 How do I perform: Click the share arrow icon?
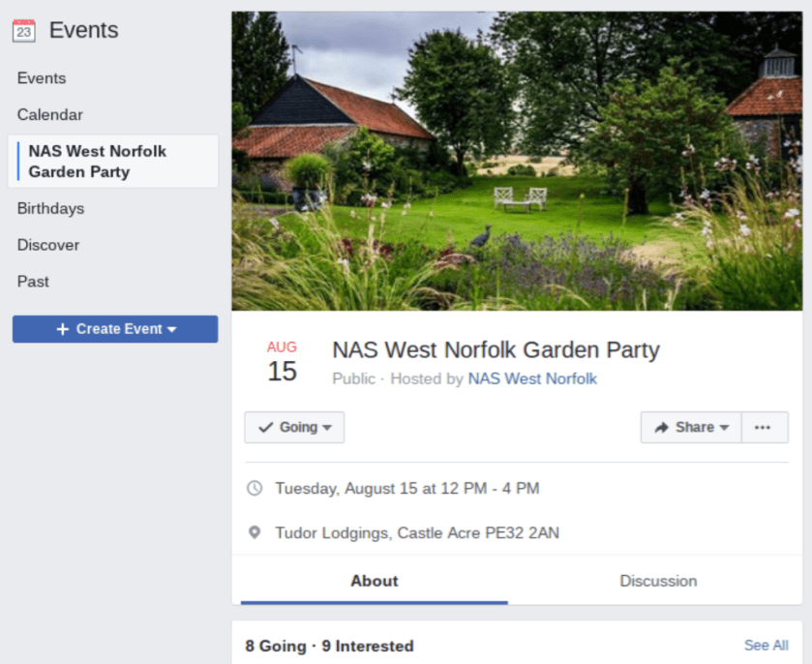[662, 427]
